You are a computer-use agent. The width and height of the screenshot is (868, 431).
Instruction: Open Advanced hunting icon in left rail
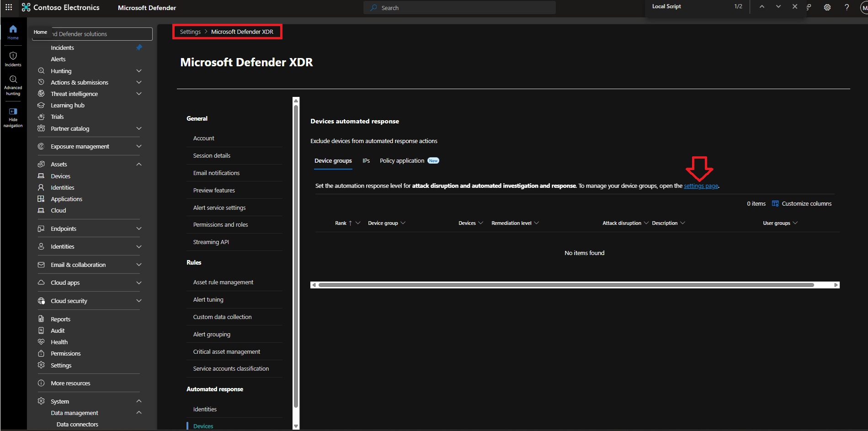[13, 79]
